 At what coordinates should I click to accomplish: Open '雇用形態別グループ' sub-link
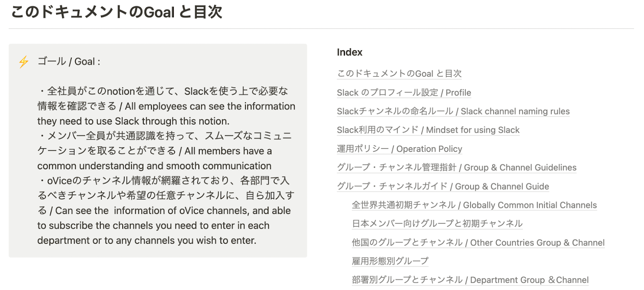(390, 261)
